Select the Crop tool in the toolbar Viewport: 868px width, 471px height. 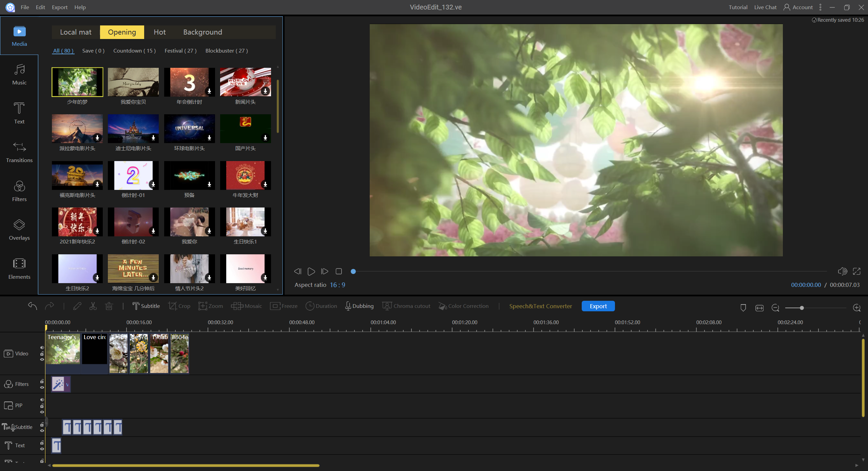pyautogui.click(x=179, y=306)
